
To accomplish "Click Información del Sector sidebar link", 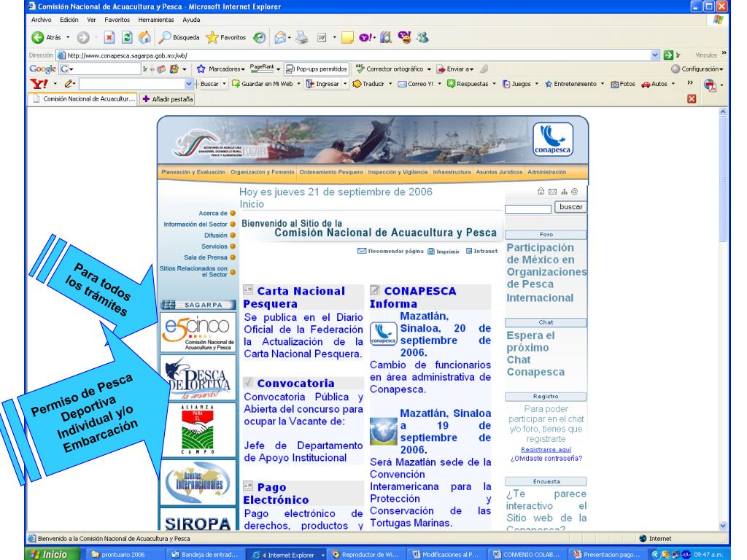I will tap(196, 225).
